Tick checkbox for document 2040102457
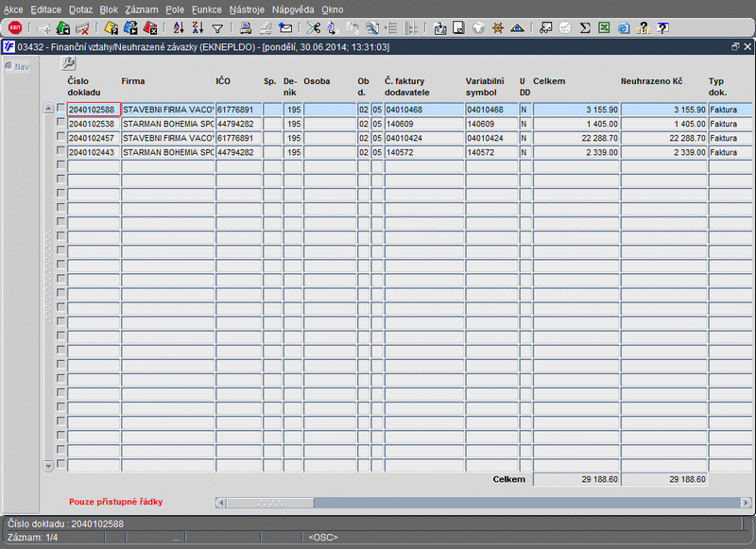The height and width of the screenshot is (549, 756). pyautogui.click(x=60, y=136)
